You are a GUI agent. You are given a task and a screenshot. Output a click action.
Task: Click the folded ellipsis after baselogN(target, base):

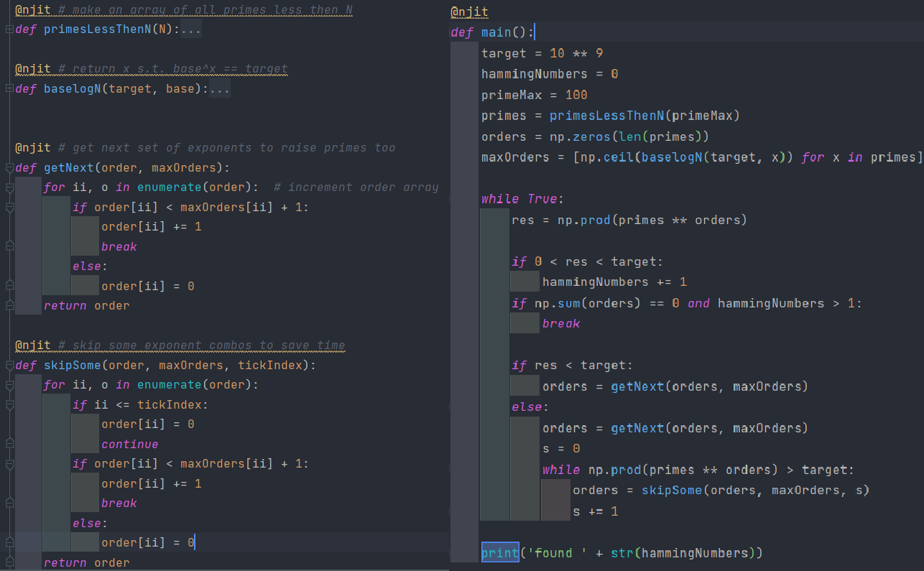coord(219,89)
